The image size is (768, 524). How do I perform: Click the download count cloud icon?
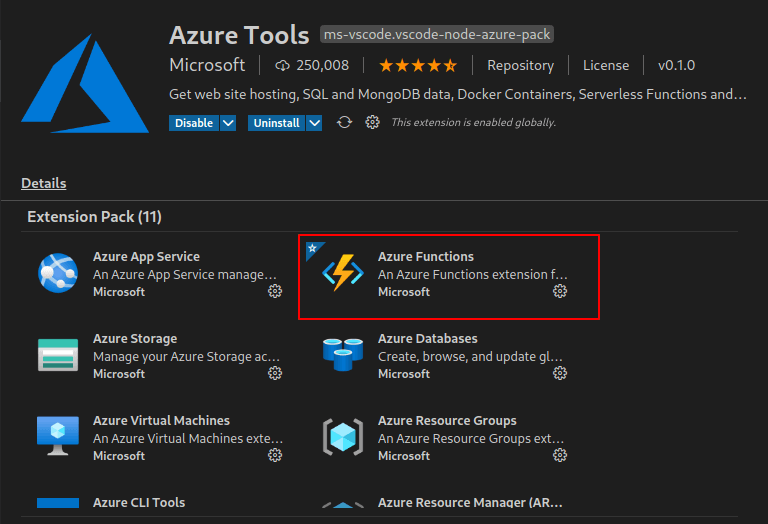(x=282, y=65)
